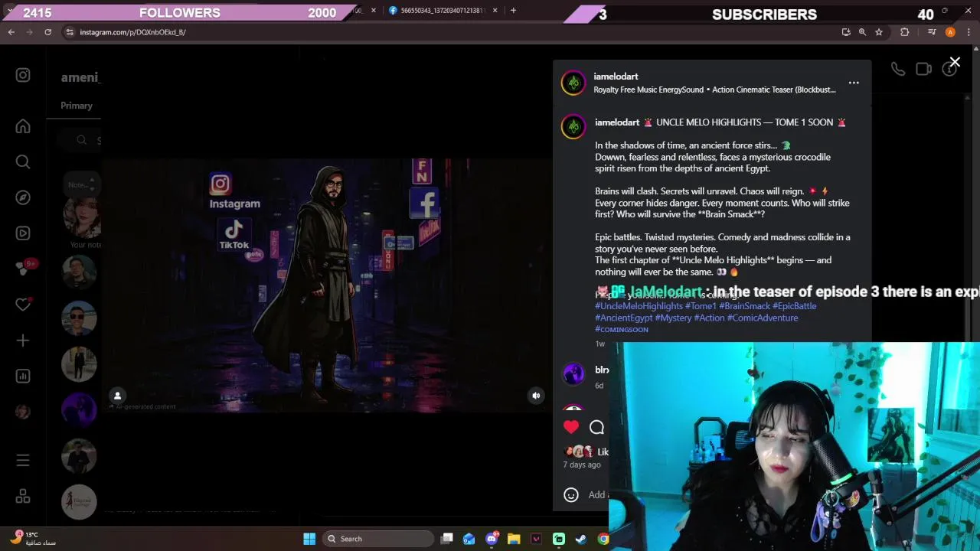Viewport: 980px width, 551px height.
Task: Open hashtag #UncleMeloHighlights
Action: (x=639, y=306)
